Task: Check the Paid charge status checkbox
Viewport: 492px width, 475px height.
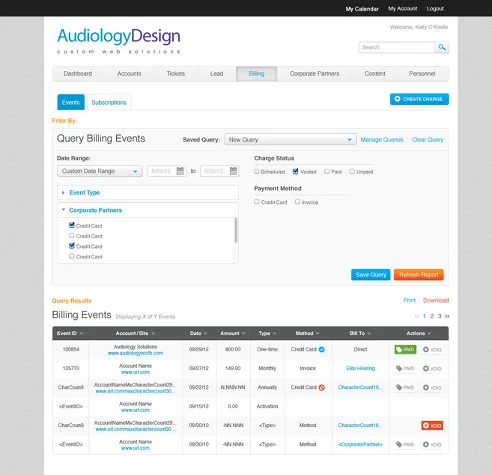Action: click(327, 171)
